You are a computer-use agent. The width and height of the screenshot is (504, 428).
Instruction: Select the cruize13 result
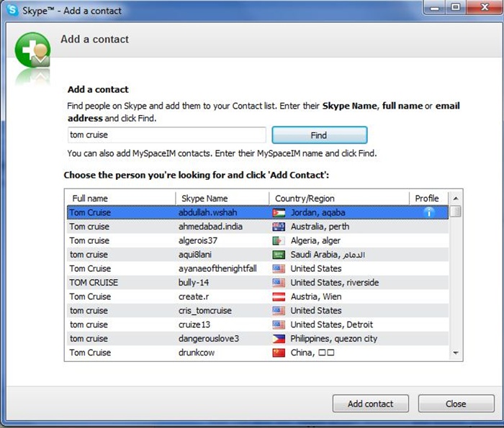click(258, 324)
